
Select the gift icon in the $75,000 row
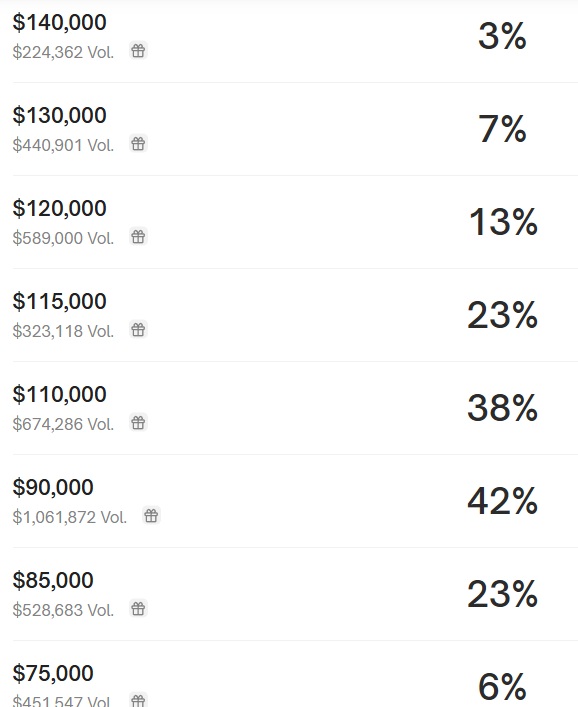pos(138,701)
